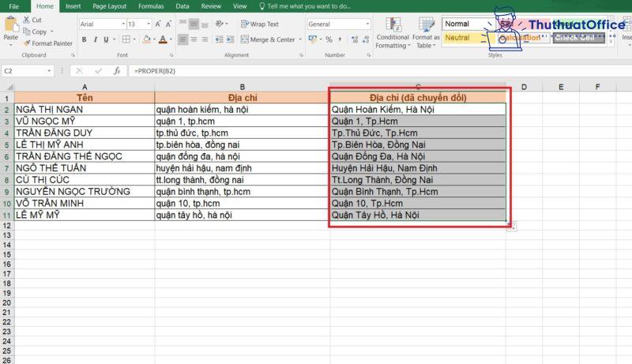Image resolution: width=632 pixels, height=364 pixels.
Task: Cut the selected cells
Action: (x=32, y=20)
